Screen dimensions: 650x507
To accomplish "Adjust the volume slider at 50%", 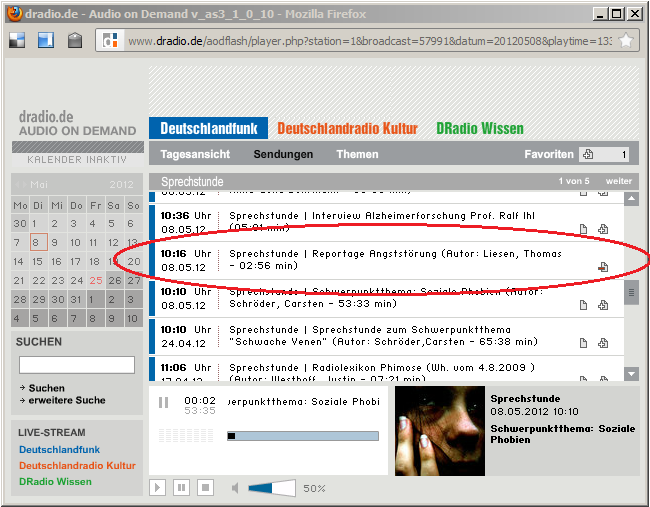I will pos(271,488).
